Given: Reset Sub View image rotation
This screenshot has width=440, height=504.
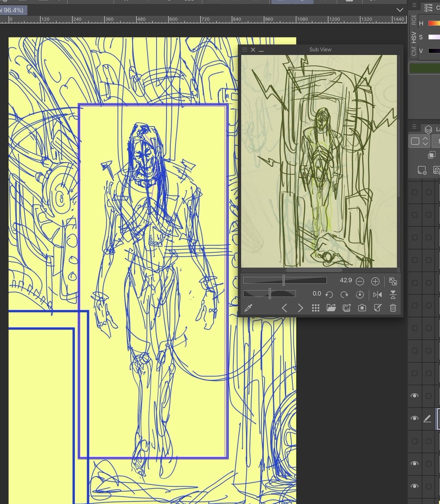Looking at the screenshot, I should pos(360,294).
